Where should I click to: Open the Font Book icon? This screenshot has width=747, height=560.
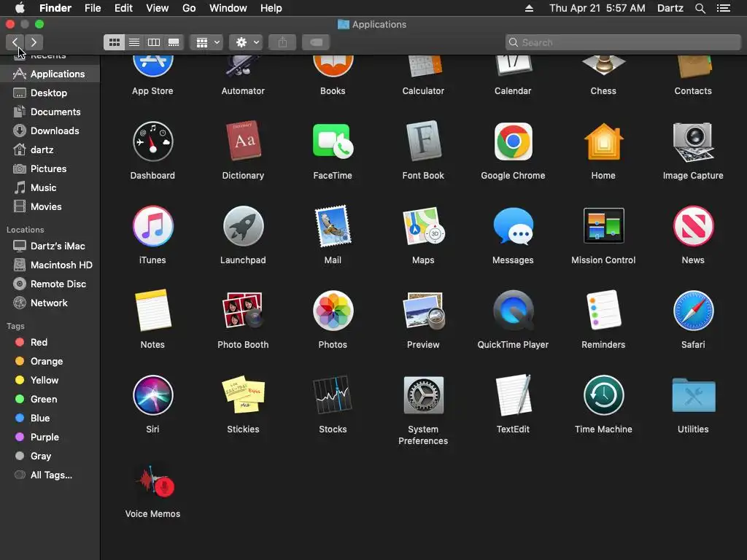[423, 141]
